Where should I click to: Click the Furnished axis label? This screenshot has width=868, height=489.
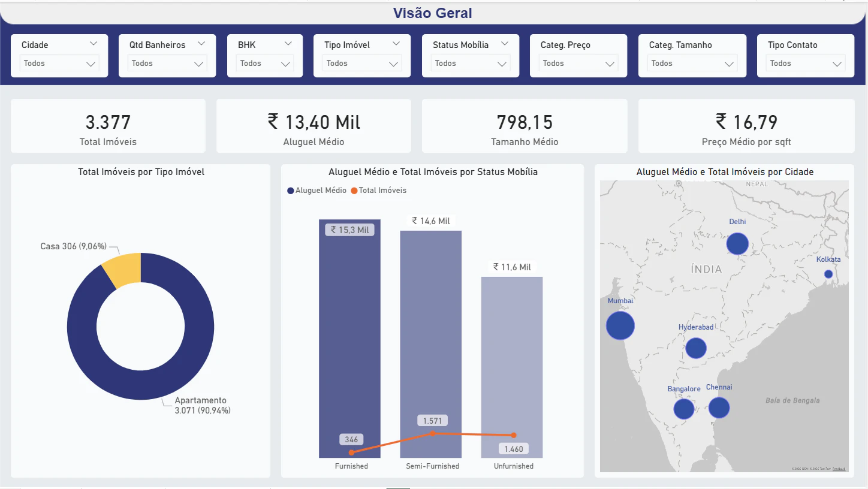pyautogui.click(x=351, y=466)
